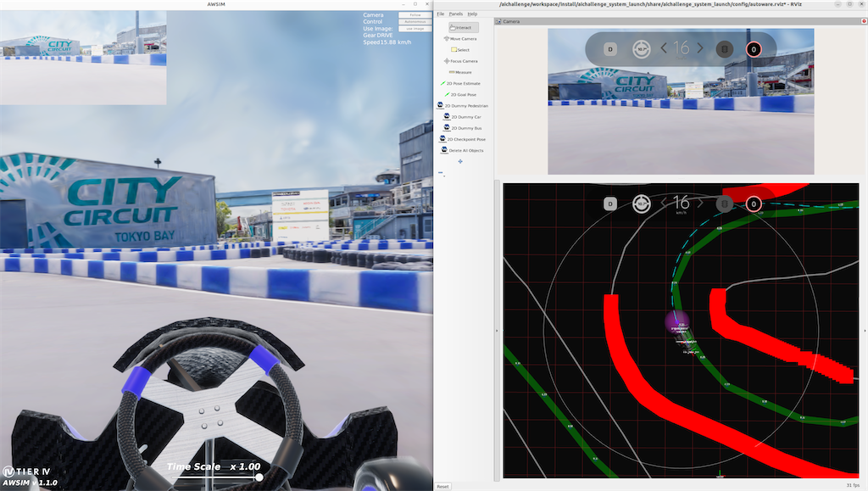Click the speed limit circle in camera overlay
The image size is (868, 491).
click(754, 49)
